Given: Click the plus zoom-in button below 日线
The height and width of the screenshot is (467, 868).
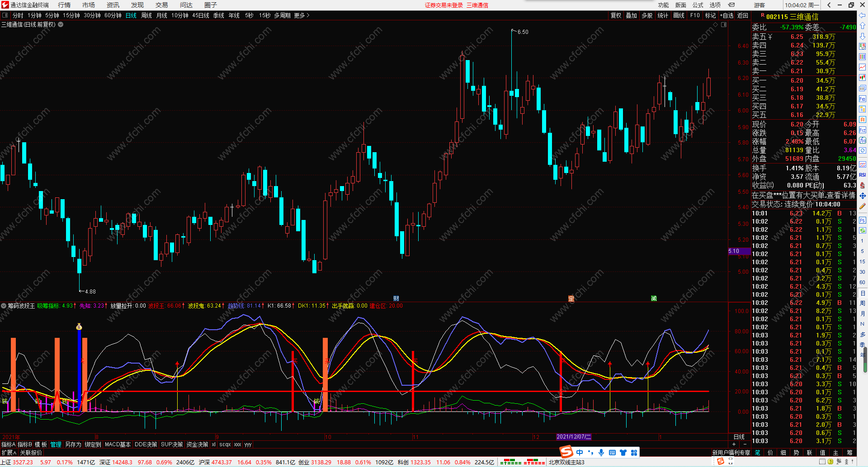Looking at the screenshot, I should [734, 444].
